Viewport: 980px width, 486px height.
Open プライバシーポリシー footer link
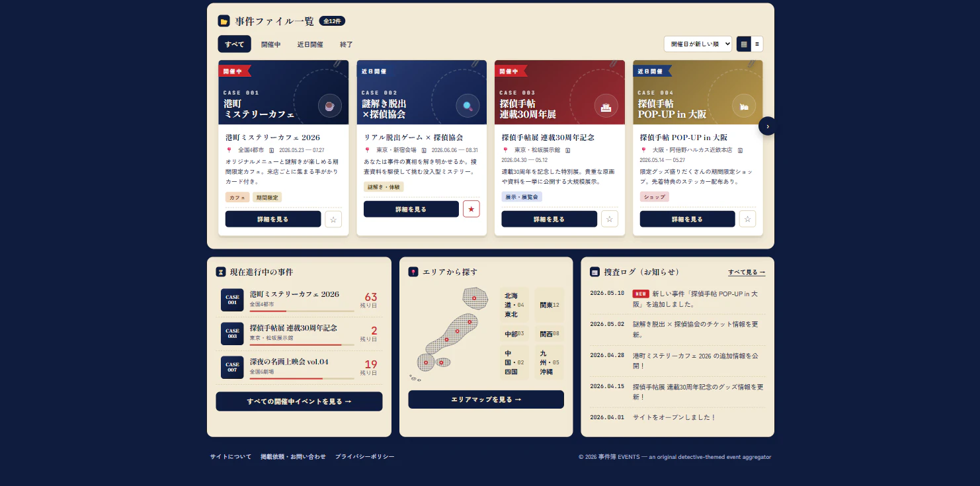[364, 457]
